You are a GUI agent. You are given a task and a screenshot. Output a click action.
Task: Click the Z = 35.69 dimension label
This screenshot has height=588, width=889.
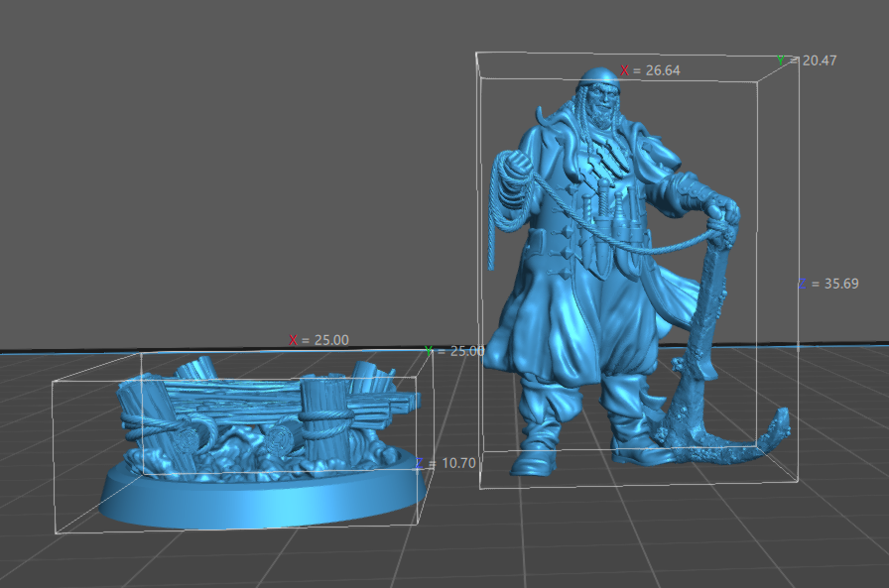[830, 284]
